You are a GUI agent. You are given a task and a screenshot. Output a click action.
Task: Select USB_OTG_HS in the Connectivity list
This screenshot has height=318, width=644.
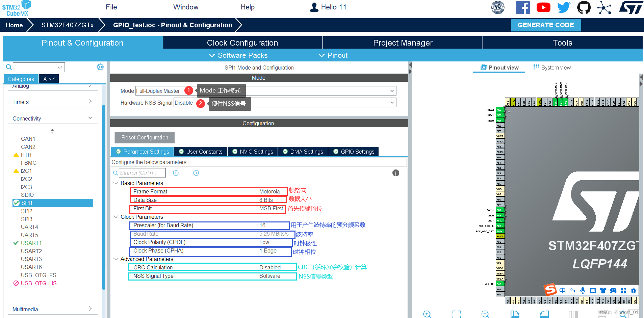point(38,283)
